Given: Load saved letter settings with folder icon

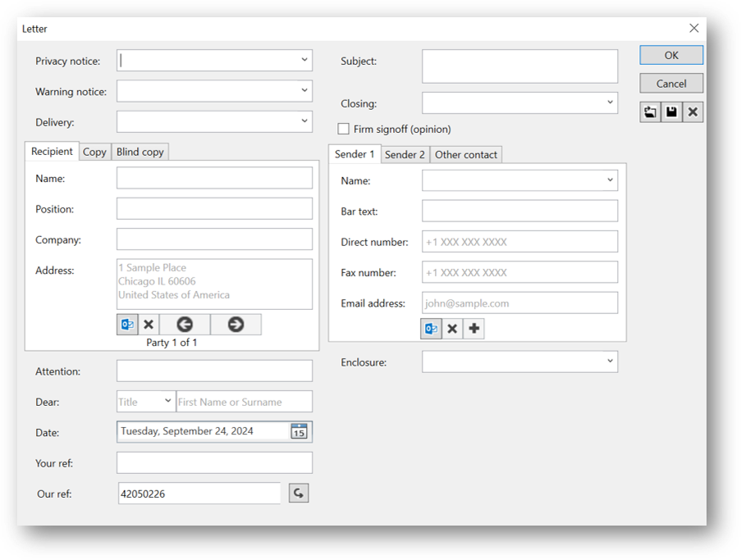Looking at the screenshot, I should (x=650, y=112).
